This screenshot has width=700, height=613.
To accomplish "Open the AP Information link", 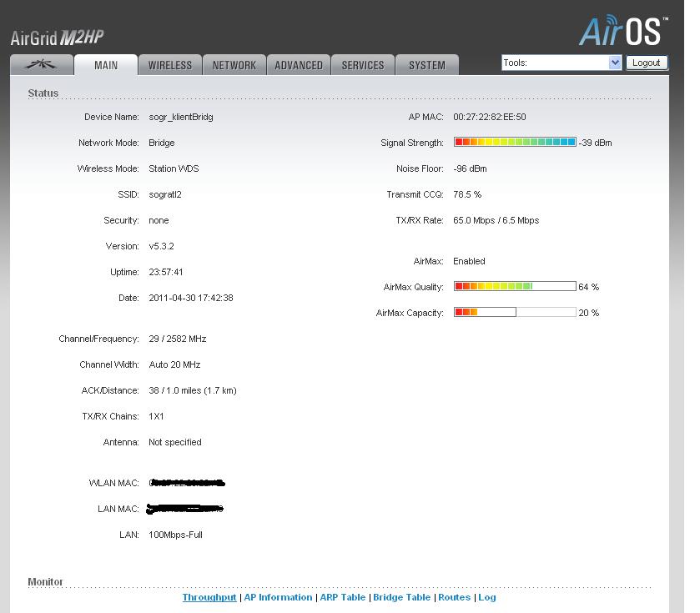I will [x=278, y=597].
